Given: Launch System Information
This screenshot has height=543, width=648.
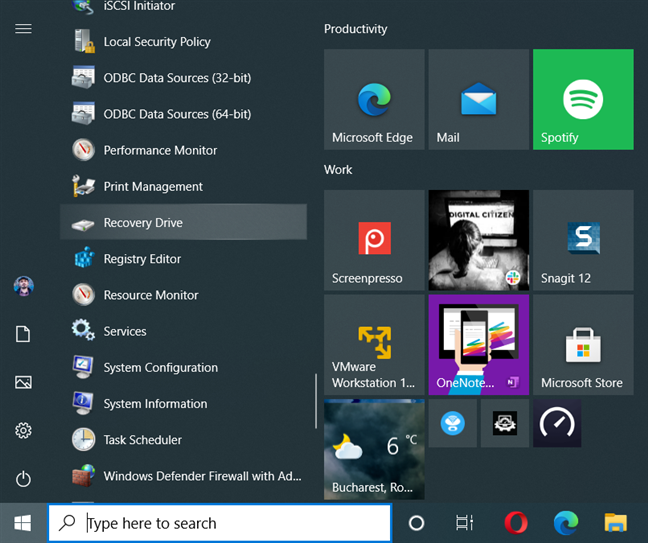Looking at the screenshot, I should coord(183,403).
